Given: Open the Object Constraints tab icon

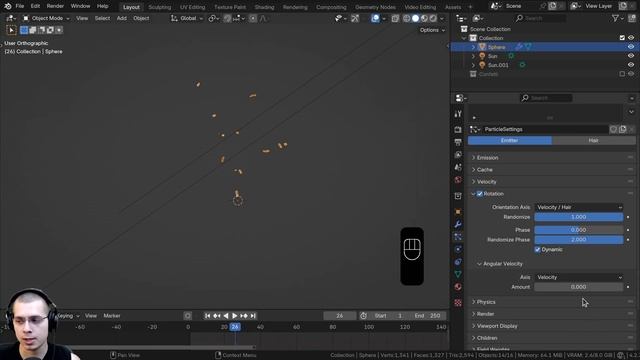Looking at the screenshot, I should tap(458, 262).
